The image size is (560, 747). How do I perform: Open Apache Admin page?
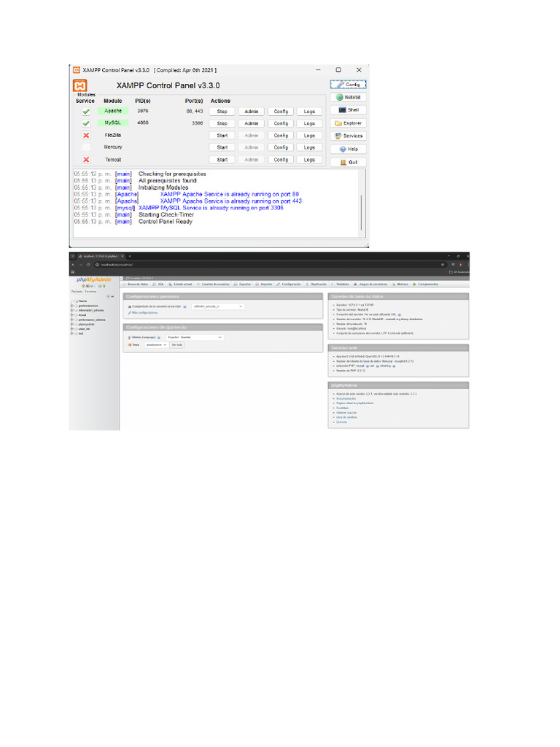(252, 111)
